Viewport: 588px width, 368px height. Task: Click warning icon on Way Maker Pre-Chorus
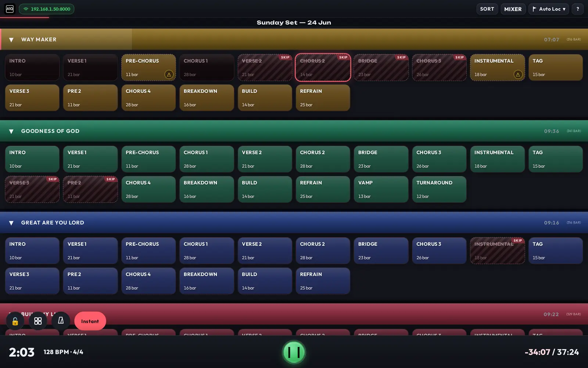169,74
